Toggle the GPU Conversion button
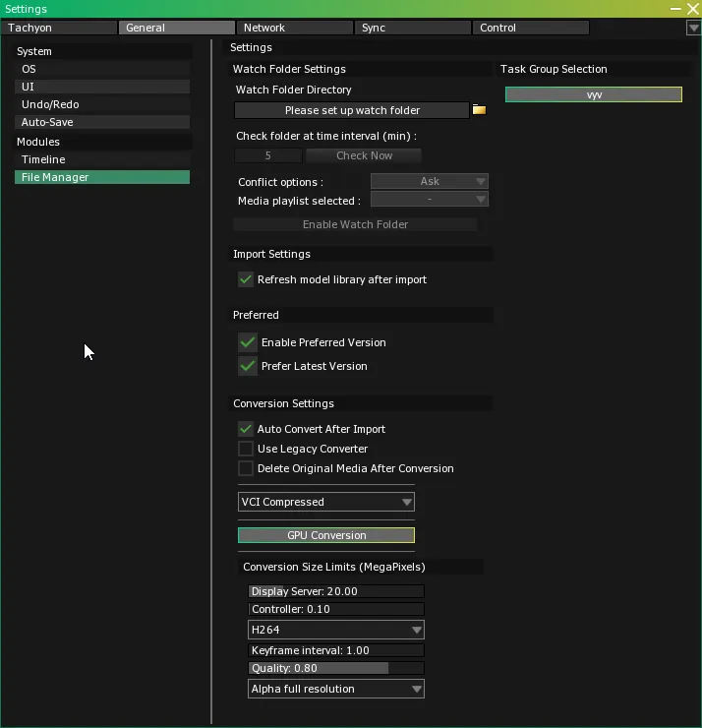Screen dimensions: 702x728 click(x=326, y=535)
